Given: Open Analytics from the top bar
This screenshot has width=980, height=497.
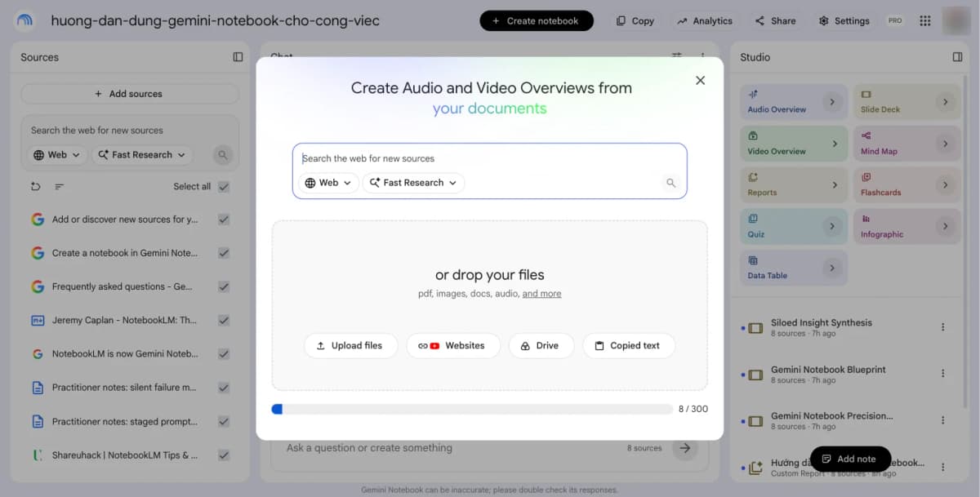Looking at the screenshot, I should pyautogui.click(x=705, y=20).
